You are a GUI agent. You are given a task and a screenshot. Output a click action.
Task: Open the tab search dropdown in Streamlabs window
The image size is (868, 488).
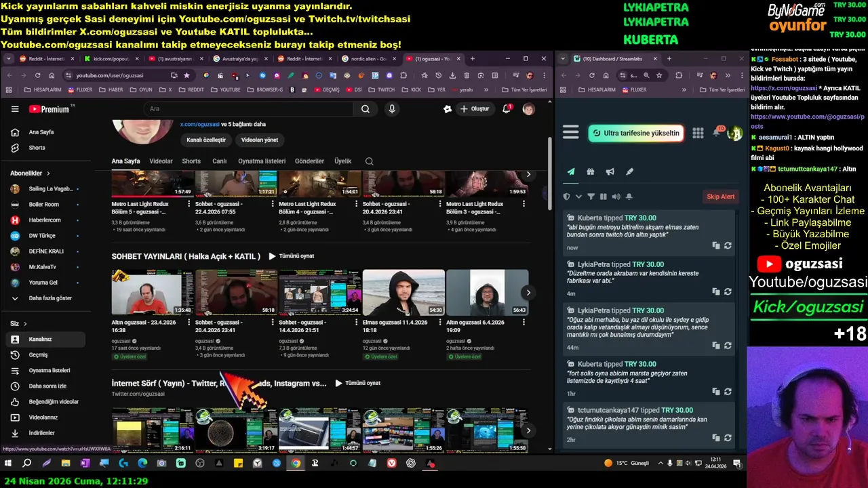point(563,59)
